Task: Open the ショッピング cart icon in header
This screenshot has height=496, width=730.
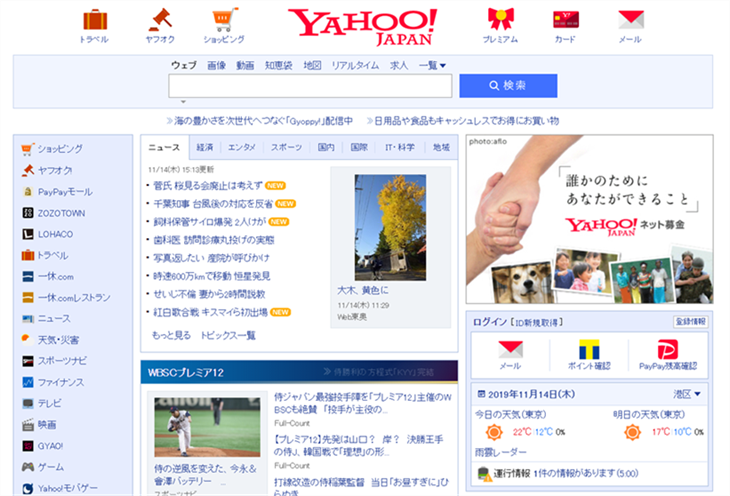Action: pyautogui.click(x=224, y=20)
